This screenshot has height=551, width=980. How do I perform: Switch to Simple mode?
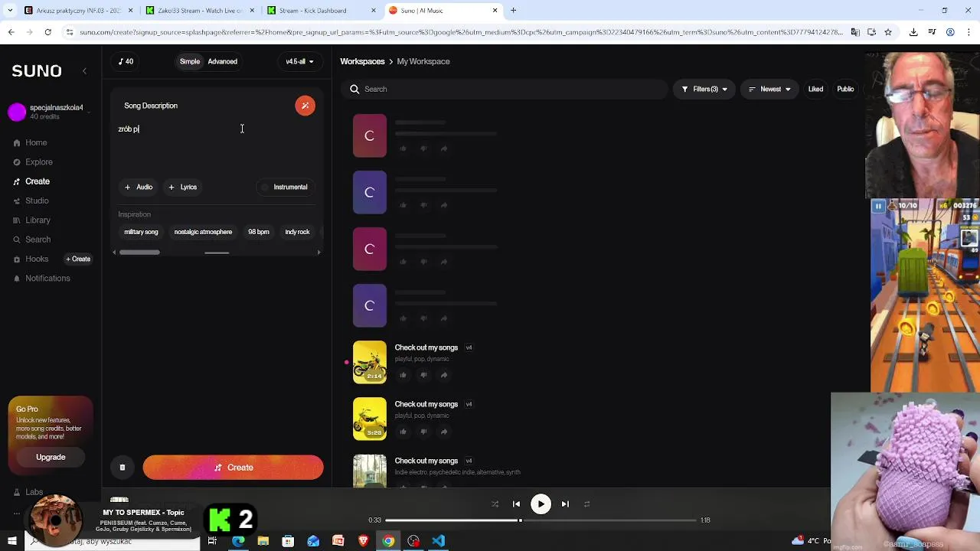tap(190, 61)
